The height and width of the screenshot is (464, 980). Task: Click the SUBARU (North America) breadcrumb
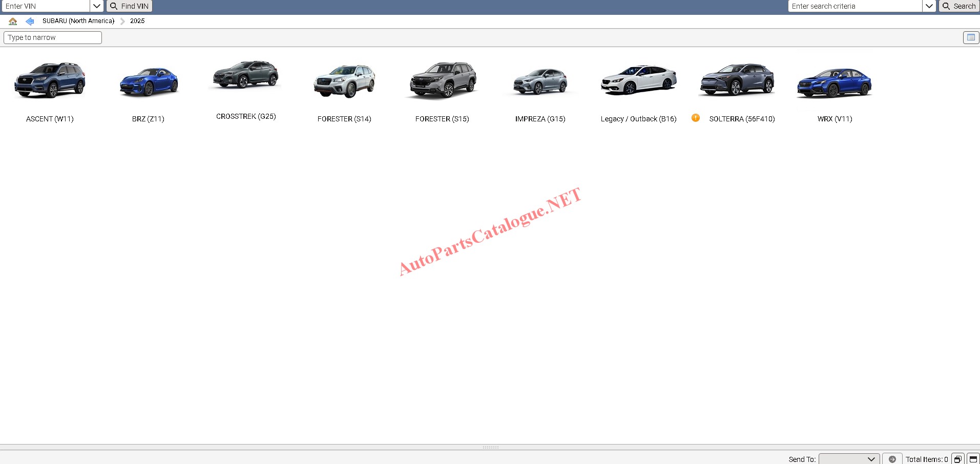[78, 21]
